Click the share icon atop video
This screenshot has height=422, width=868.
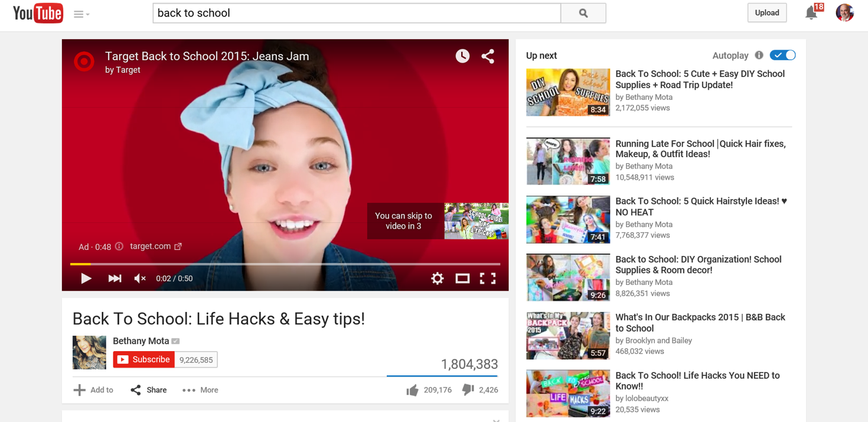click(488, 56)
